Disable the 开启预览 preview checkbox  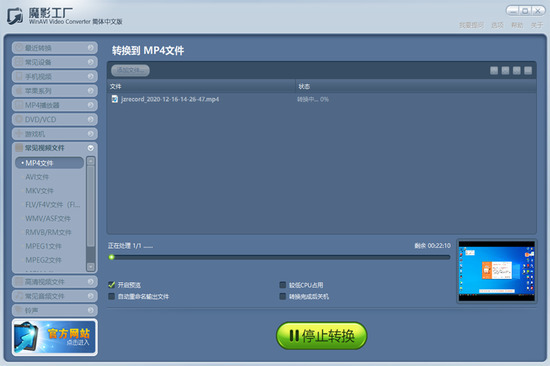[112, 285]
